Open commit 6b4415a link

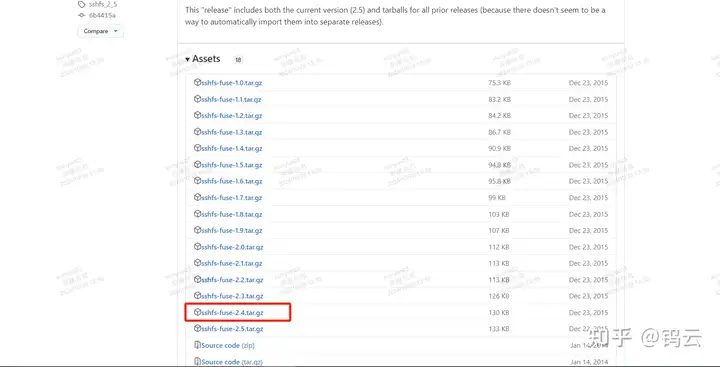pyautogui.click(x=102, y=15)
